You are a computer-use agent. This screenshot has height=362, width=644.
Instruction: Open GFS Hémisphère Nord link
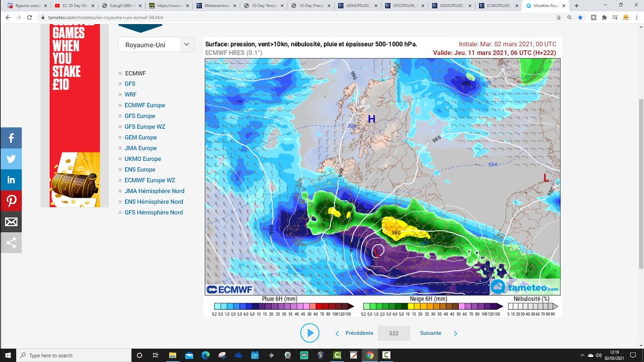point(154,213)
